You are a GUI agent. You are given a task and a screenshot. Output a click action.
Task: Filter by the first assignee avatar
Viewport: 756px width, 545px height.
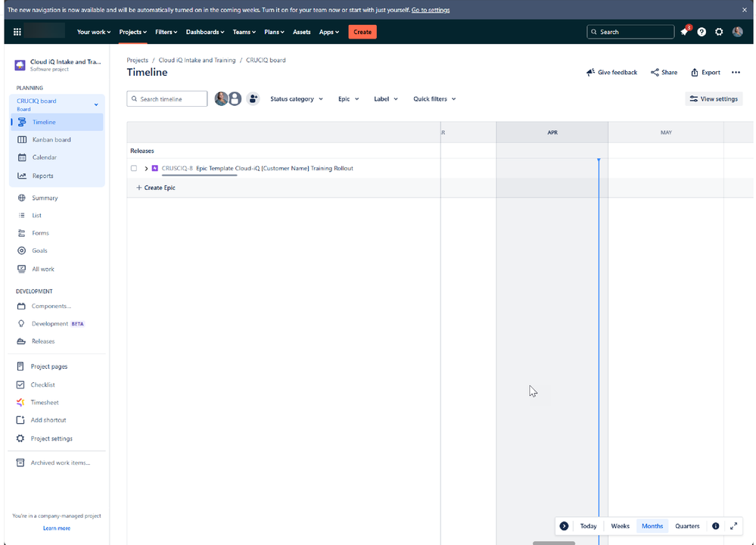(x=221, y=98)
